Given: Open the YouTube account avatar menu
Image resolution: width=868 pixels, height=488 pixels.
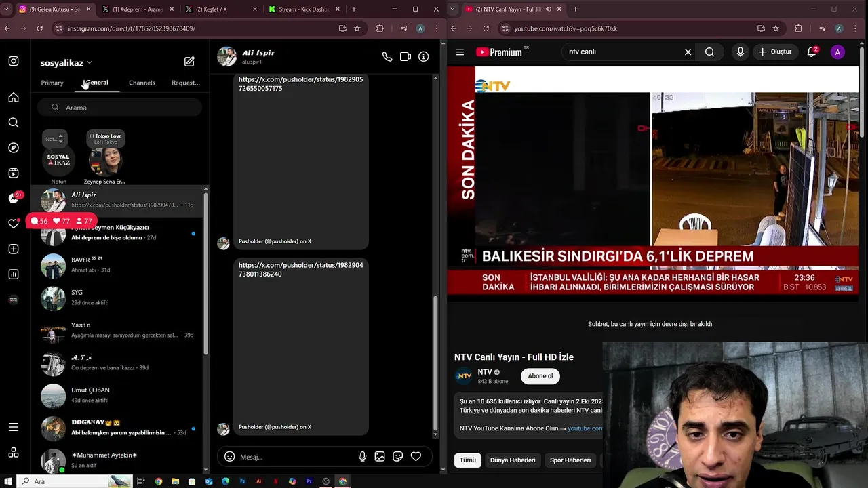Looking at the screenshot, I should (837, 52).
